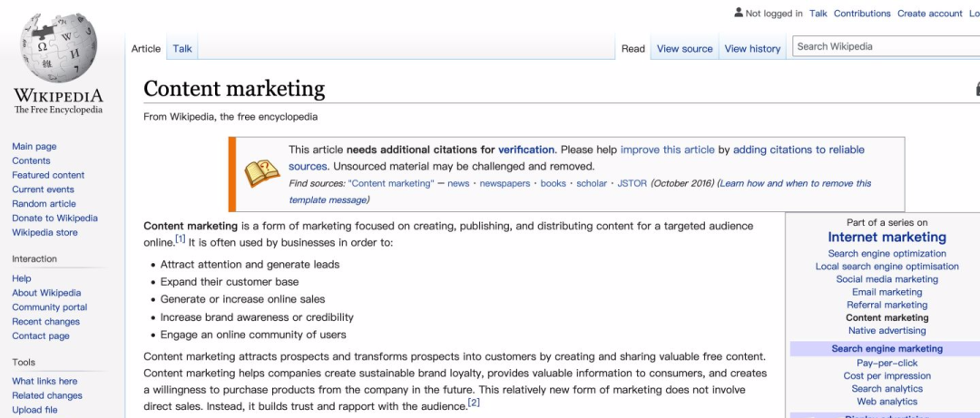This screenshot has height=418, width=980.
Task: Go to Main page in sidebar
Action: pos(34,146)
